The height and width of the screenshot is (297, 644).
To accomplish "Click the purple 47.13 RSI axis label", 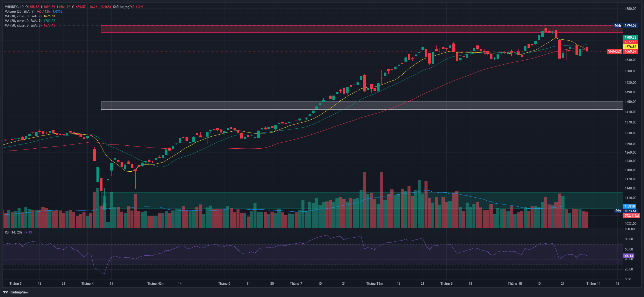I will pos(629,256).
